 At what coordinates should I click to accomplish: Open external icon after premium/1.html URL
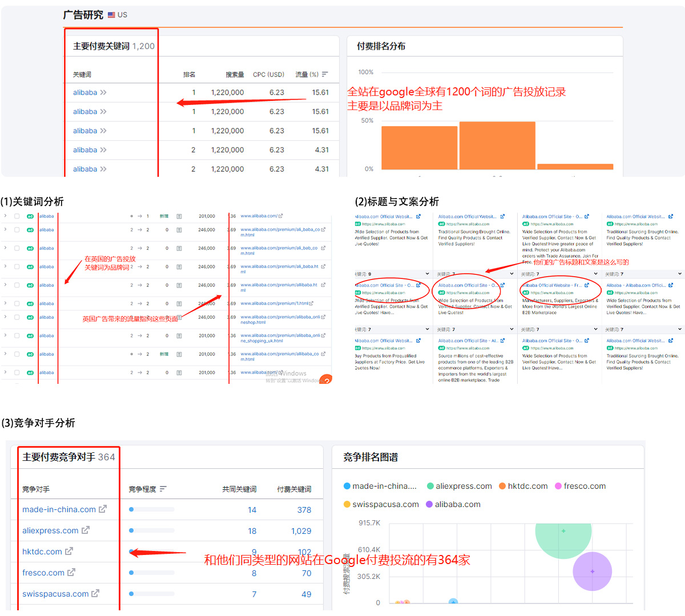coord(311,303)
